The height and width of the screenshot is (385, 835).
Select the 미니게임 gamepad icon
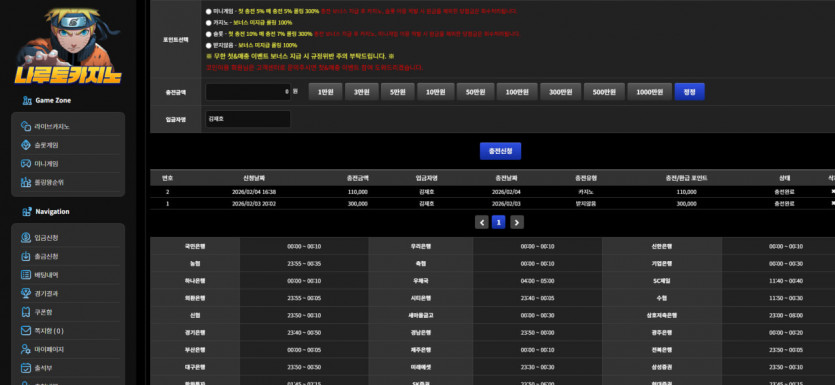tap(26, 163)
